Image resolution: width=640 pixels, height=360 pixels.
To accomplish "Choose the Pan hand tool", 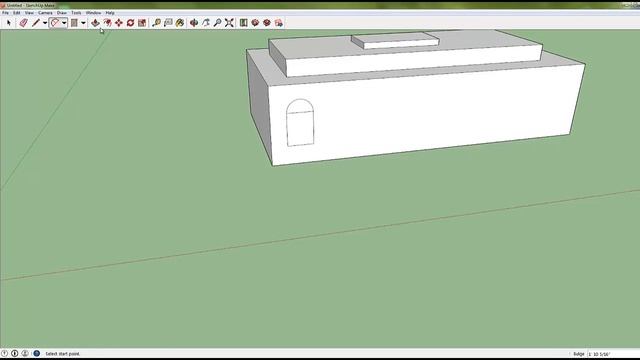I will coord(206,23).
